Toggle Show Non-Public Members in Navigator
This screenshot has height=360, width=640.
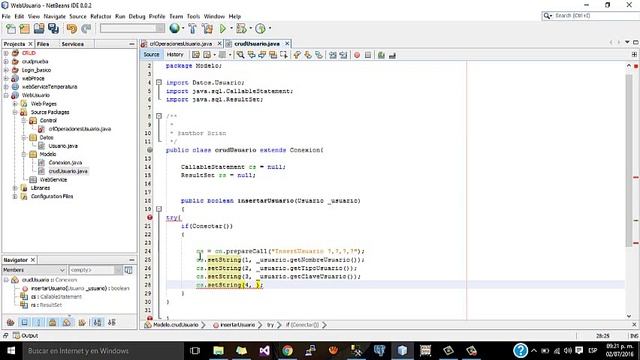click(53, 322)
